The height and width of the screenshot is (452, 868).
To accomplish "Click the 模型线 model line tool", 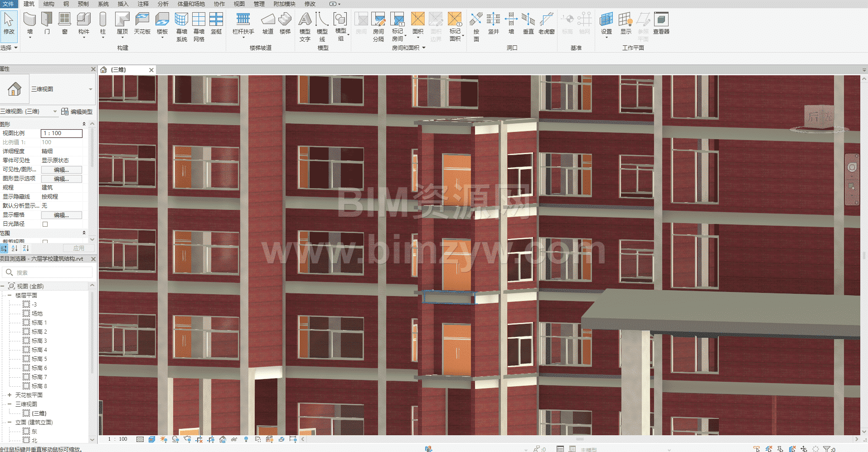I will pyautogui.click(x=322, y=27).
